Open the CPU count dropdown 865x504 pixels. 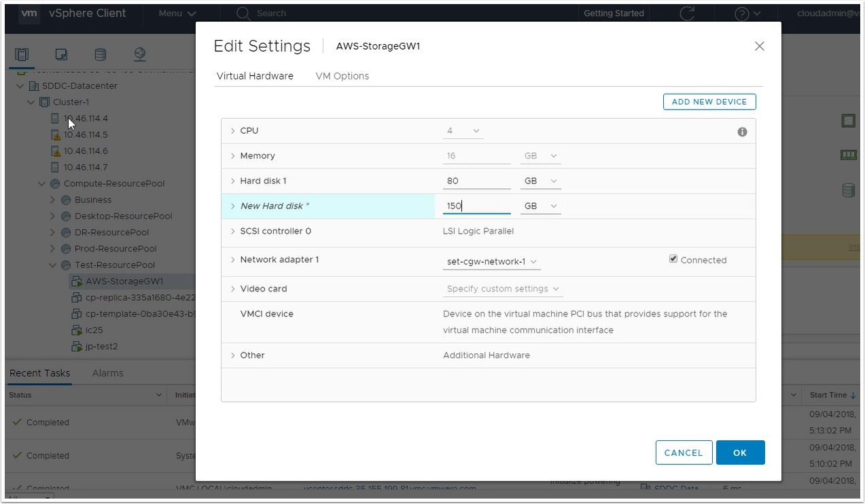(x=463, y=130)
